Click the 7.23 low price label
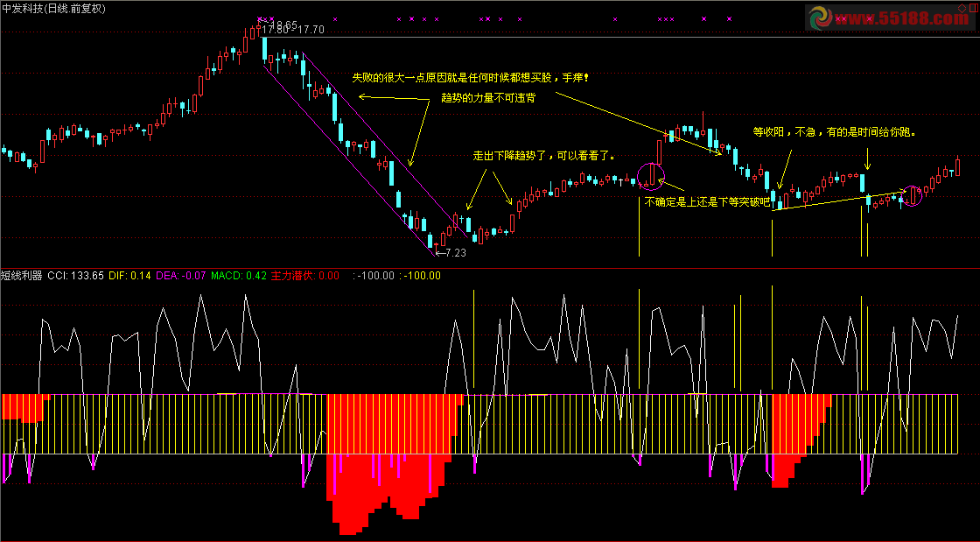Screen dimensions: 980x542 [455, 253]
